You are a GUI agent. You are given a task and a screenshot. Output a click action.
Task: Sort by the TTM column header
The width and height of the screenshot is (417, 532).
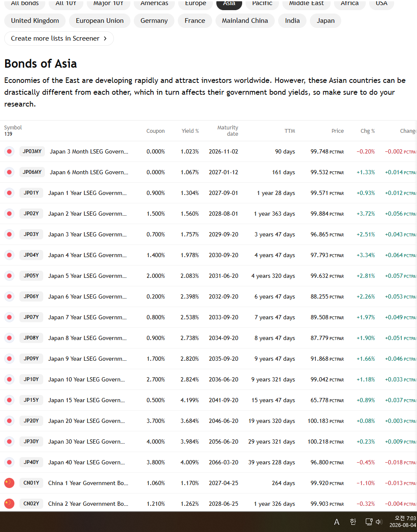click(x=290, y=131)
